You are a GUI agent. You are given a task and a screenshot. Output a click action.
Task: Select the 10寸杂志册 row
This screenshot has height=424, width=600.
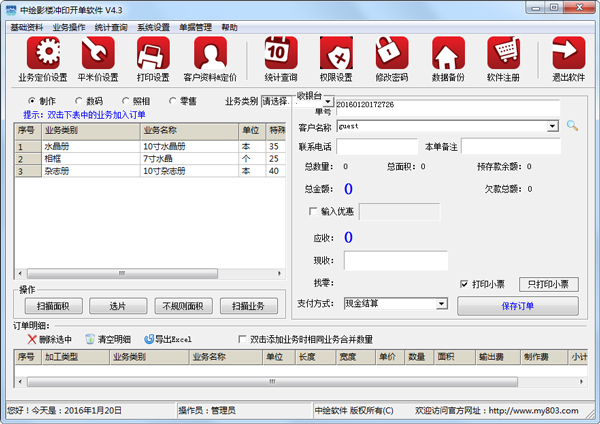pyautogui.click(x=150, y=171)
